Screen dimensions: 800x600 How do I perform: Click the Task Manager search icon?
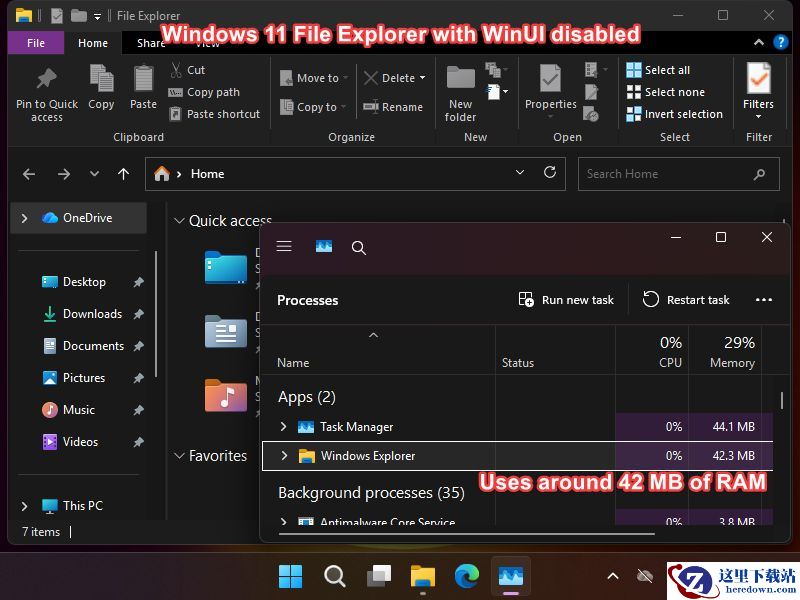click(359, 248)
